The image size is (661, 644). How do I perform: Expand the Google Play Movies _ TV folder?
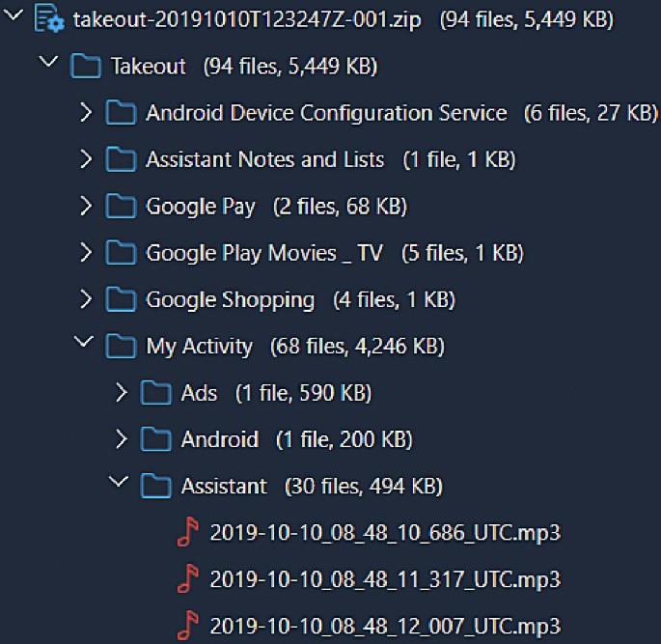tap(86, 253)
